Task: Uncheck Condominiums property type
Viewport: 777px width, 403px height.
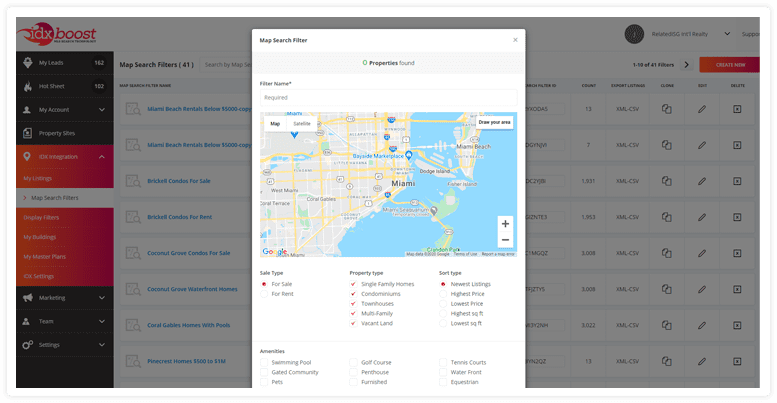Action: (353, 294)
